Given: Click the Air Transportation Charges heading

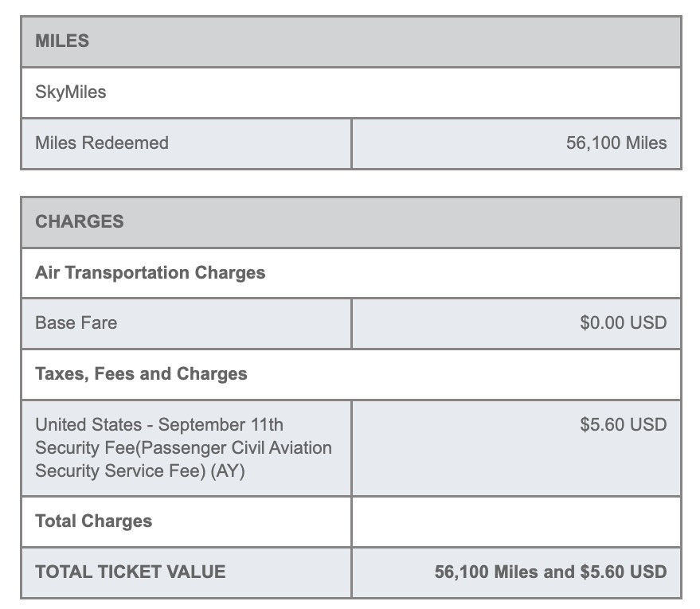Looking at the screenshot, I should (150, 272).
